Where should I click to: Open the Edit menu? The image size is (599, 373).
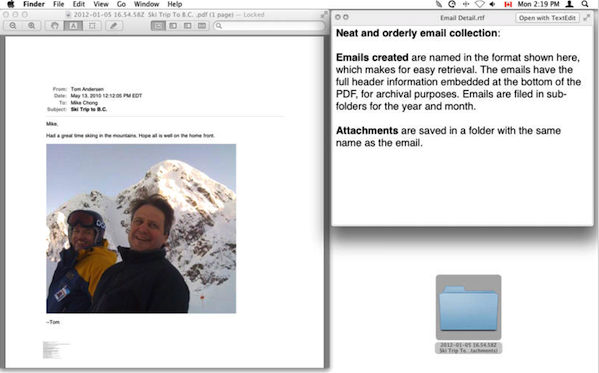coord(79,4)
